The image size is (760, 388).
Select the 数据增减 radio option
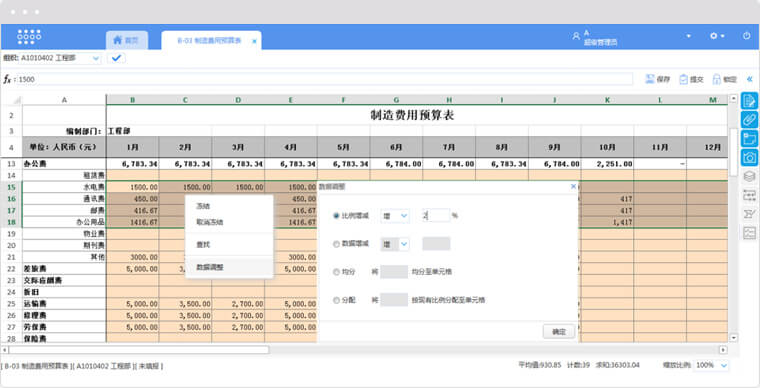pos(336,244)
